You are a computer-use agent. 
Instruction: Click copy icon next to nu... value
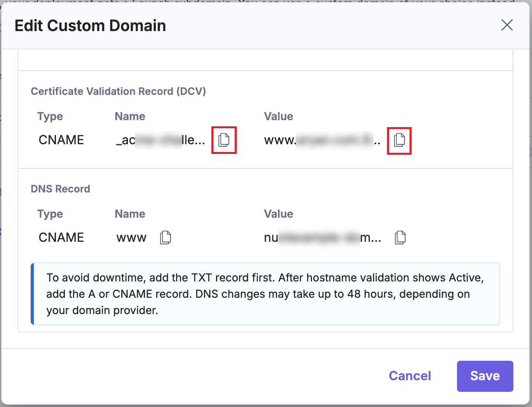pos(400,237)
